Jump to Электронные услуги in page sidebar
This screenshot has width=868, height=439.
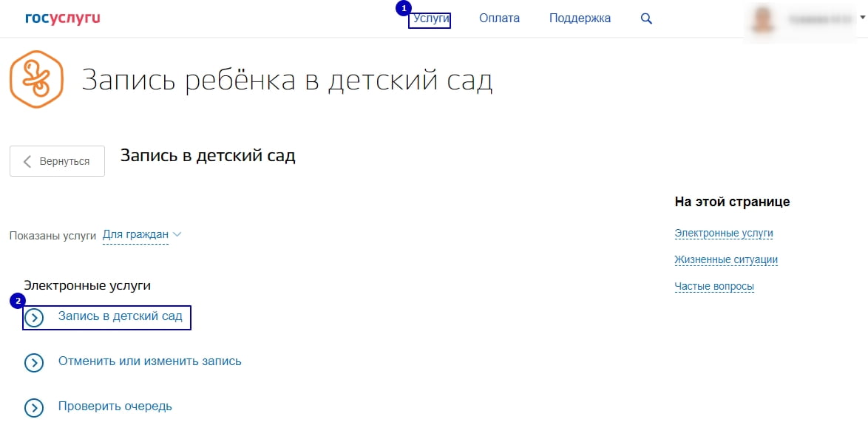click(723, 234)
